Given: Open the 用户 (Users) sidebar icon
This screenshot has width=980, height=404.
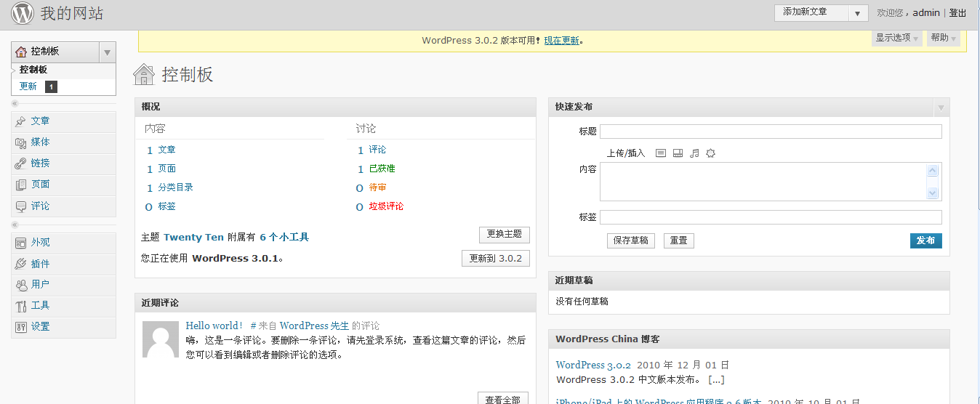Looking at the screenshot, I should 20,285.
